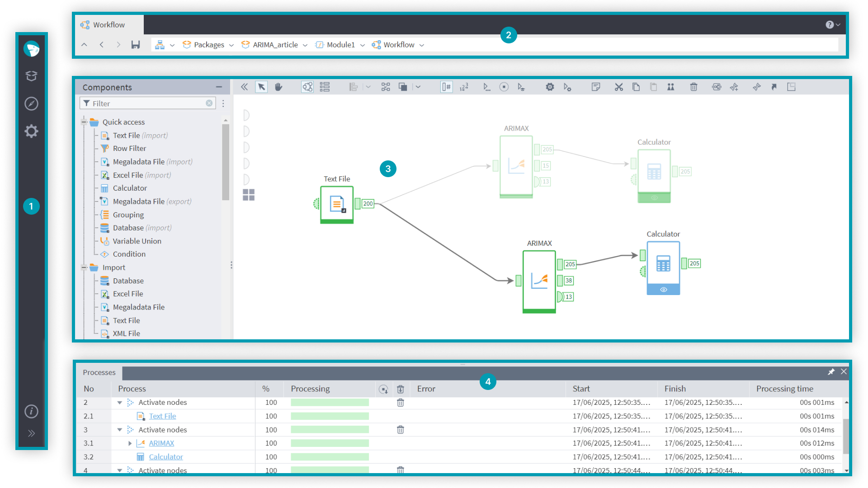Activate the hand pan mode
The image size is (868, 488).
278,87
